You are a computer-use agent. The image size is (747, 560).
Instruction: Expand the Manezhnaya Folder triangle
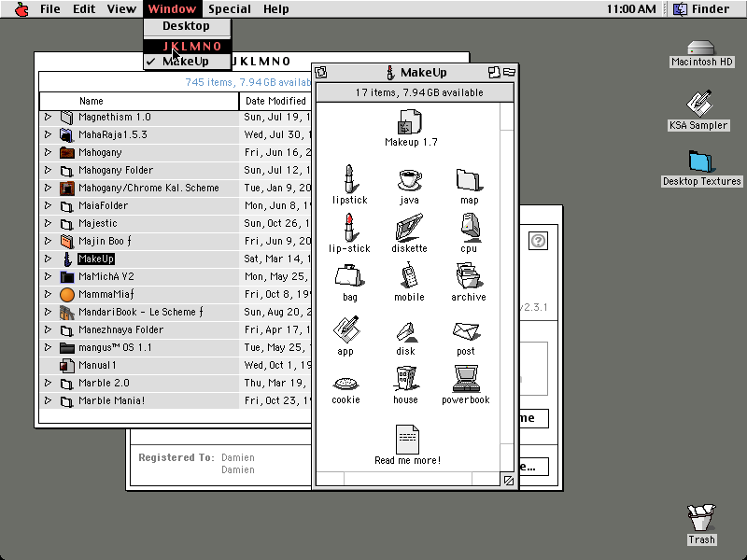[48, 329]
